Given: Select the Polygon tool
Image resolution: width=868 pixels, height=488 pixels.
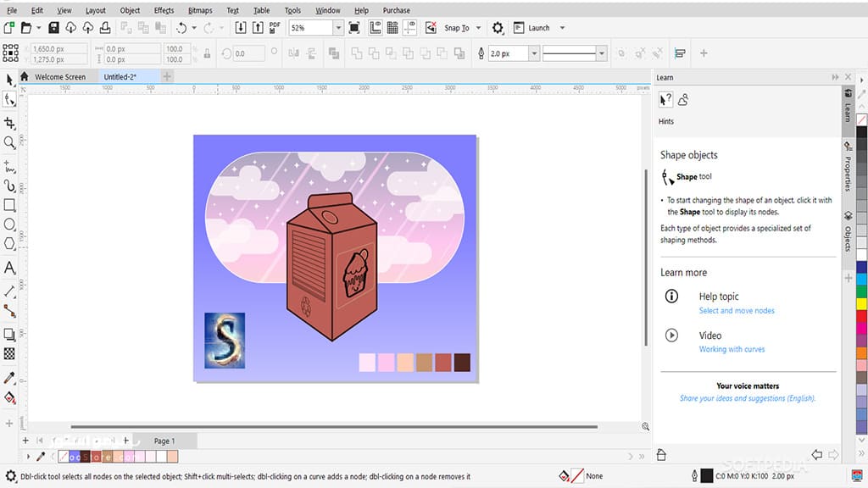Looking at the screenshot, I should click(9, 243).
